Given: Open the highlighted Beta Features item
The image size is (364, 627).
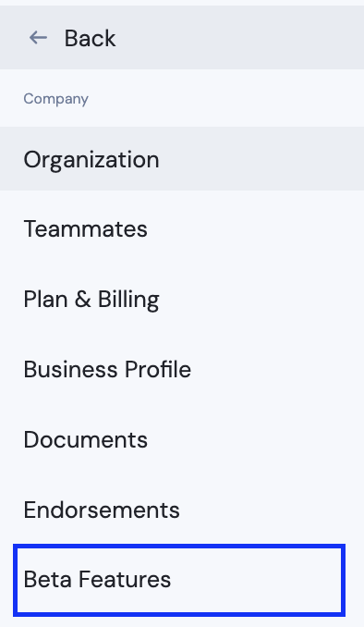Looking at the screenshot, I should coord(179,580).
